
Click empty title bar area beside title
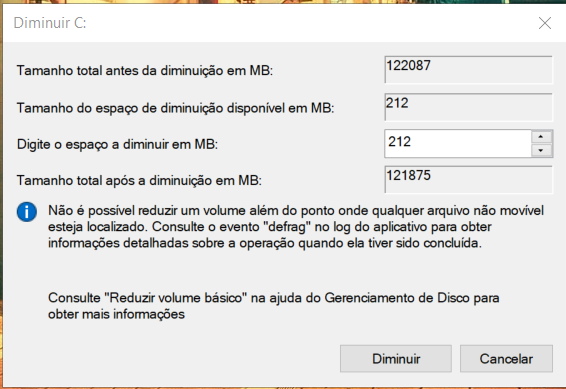tap(310, 23)
